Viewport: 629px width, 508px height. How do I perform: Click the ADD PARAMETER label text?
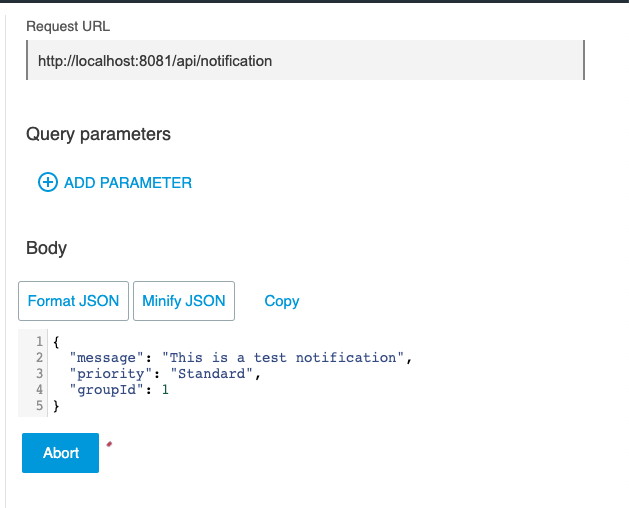click(128, 183)
